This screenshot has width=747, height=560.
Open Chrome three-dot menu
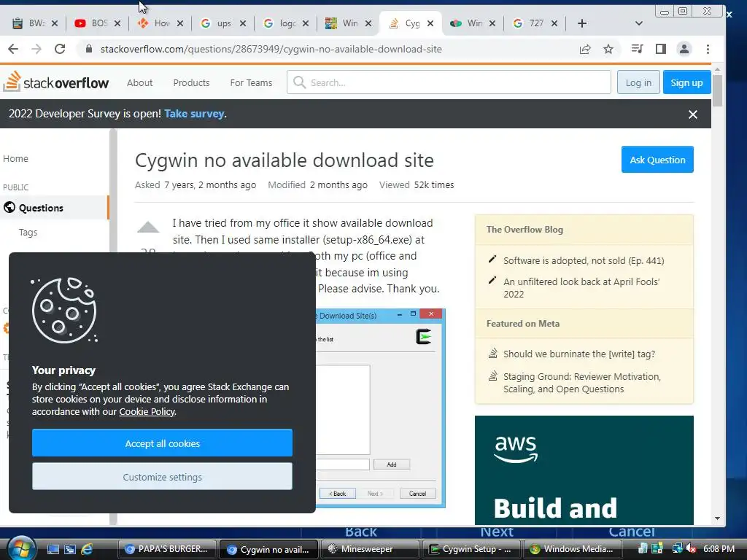[x=708, y=49]
